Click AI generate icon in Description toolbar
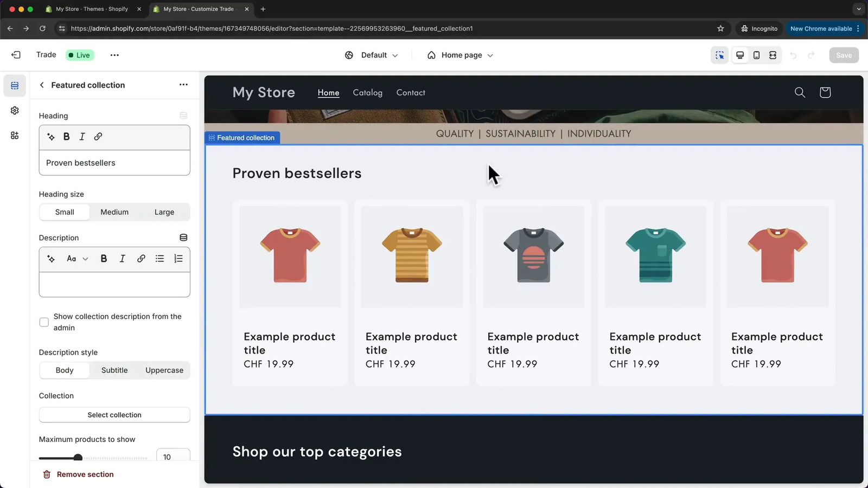The width and height of the screenshot is (868, 488). point(51,259)
